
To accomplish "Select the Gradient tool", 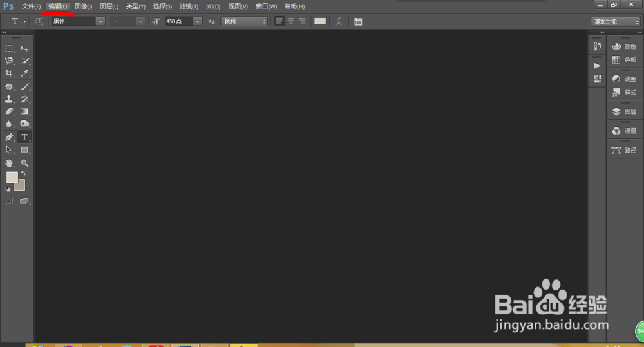I will tap(24, 111).
